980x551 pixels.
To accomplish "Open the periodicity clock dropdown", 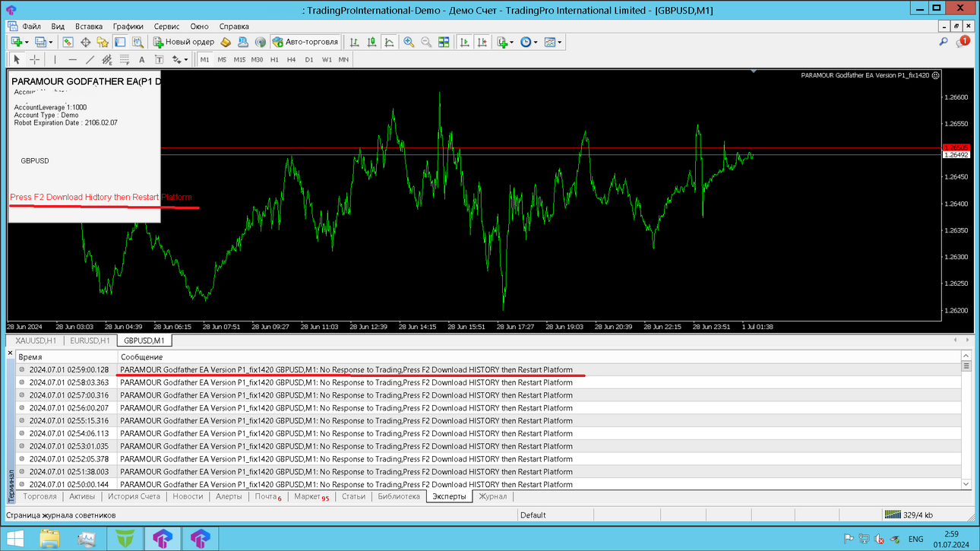I will coord(529,43).
